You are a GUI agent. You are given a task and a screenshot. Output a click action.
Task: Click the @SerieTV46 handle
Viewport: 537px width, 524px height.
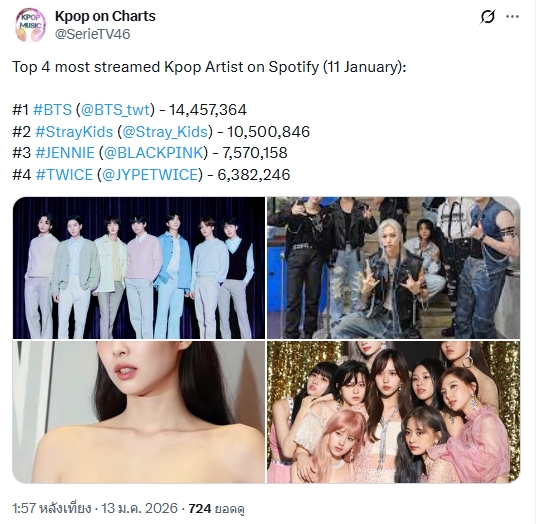coord(92,34)
